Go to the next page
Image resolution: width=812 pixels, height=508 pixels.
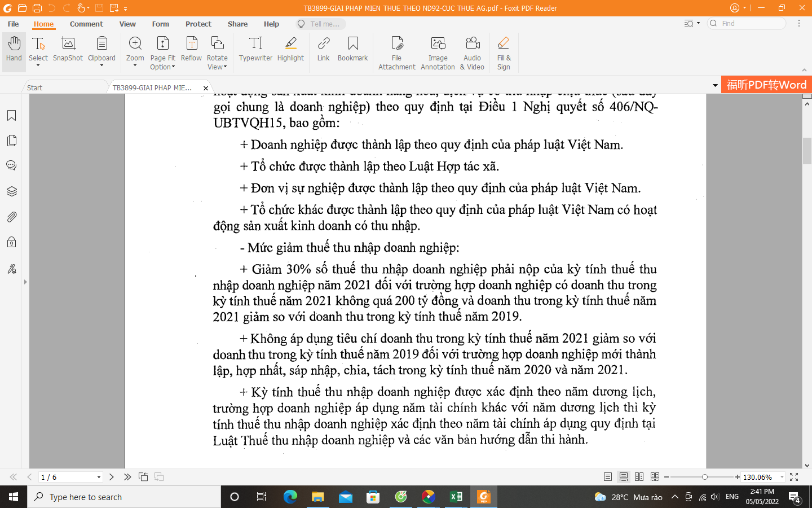pos(111,477)
